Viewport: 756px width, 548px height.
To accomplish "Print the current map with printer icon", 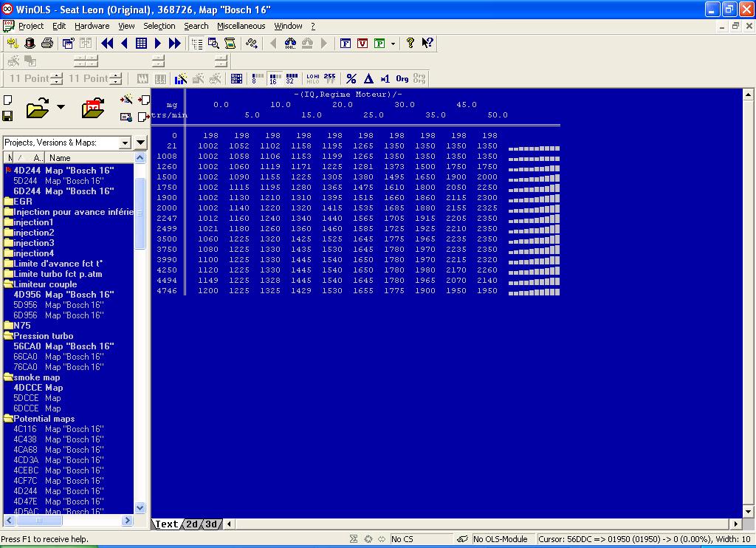I will [x=47, y=44].
